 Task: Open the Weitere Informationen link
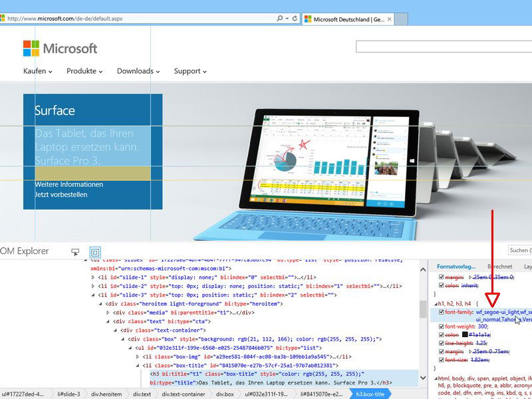point(69,185)
